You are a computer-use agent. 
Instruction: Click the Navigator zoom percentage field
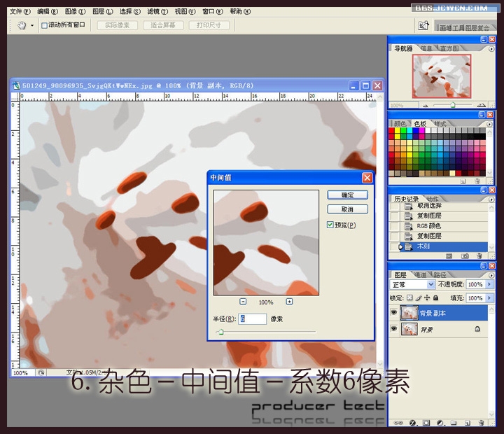(x=404, y=105)
